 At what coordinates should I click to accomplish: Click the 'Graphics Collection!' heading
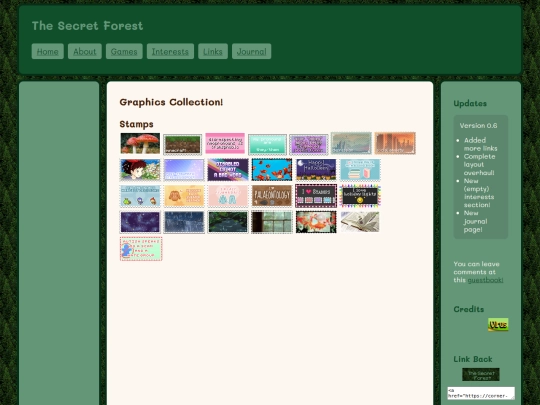pos(171,102)
